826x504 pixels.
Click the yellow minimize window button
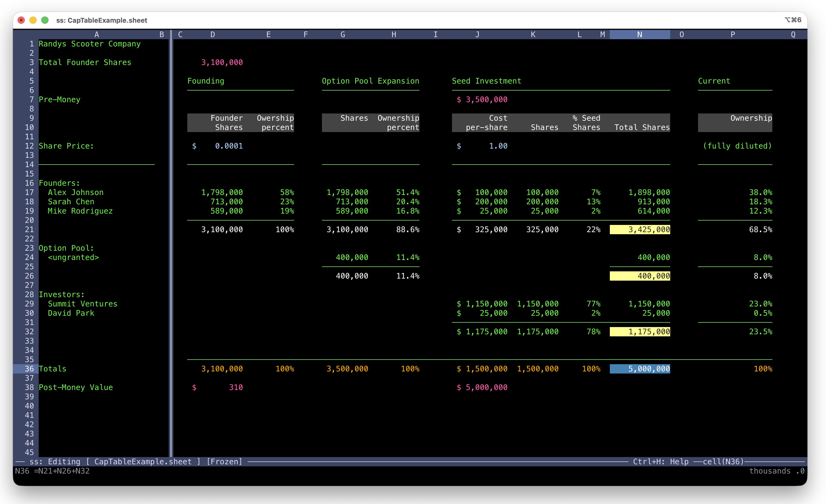pyautogui.click(x=33, y=20)
